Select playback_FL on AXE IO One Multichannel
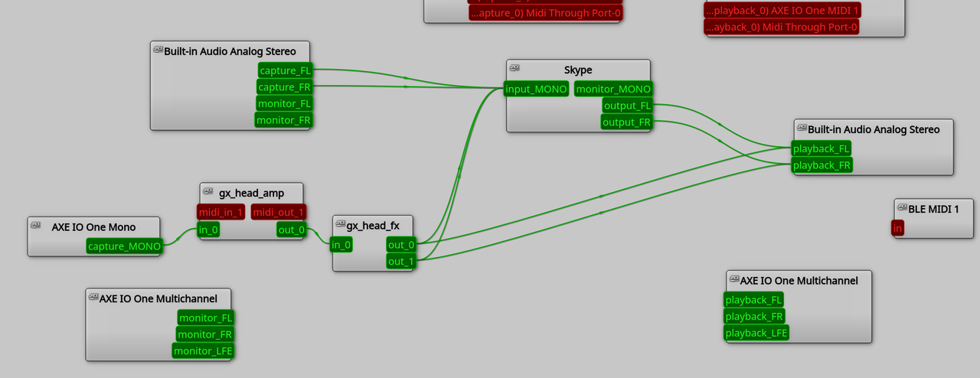Screen dimensions: 980x378 [754, 299]
